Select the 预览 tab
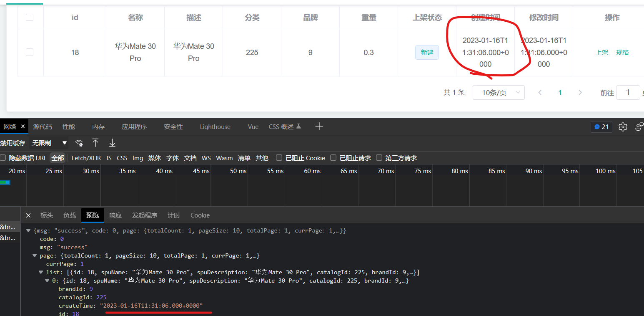Image resolution: width=644 pixels, height=316 pixels. 93,215
